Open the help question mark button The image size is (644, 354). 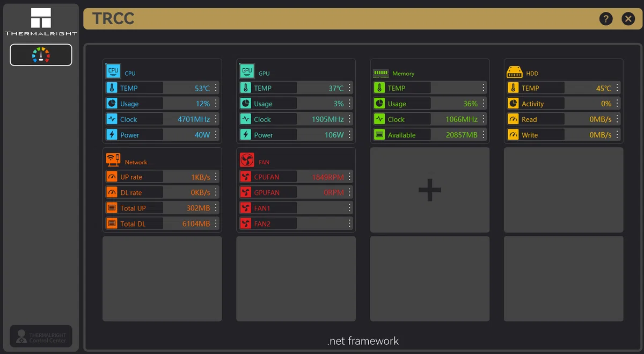click(606, 19)
